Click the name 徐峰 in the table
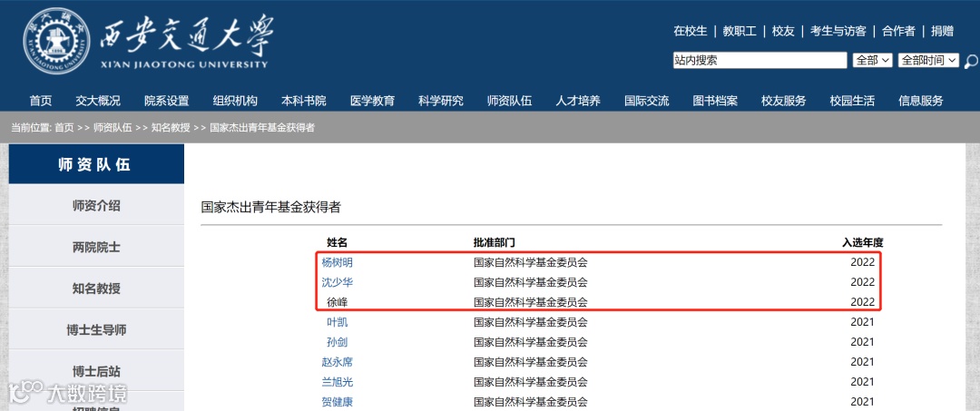Screen dimensions: 980x411 (x=338, y=302)
